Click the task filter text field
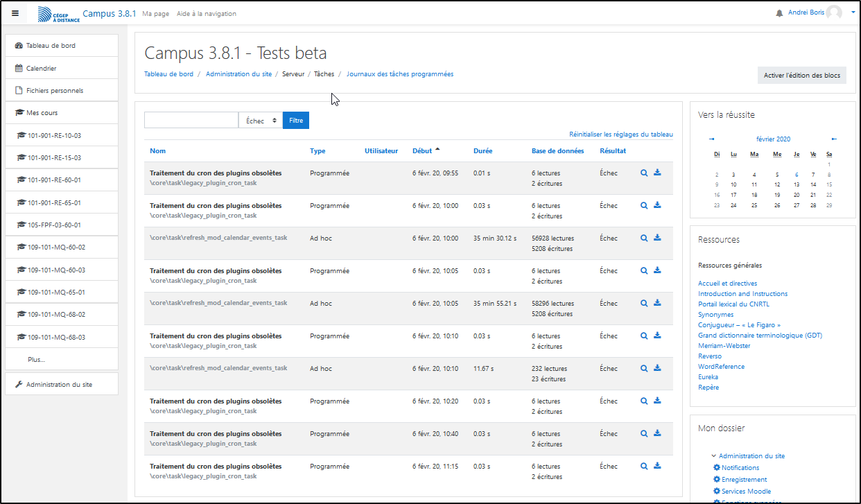Viewport: 861px width, 504px height. coord(191,121)
